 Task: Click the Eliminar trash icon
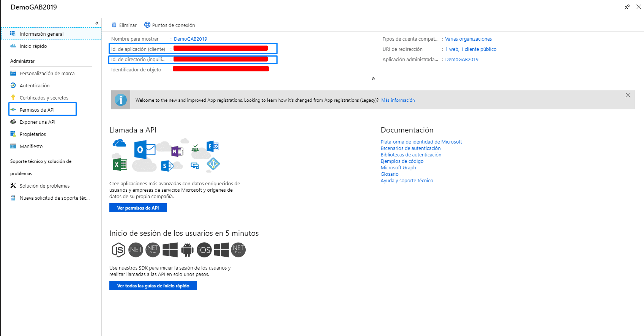pyautogui.click(x=114, y=25)
